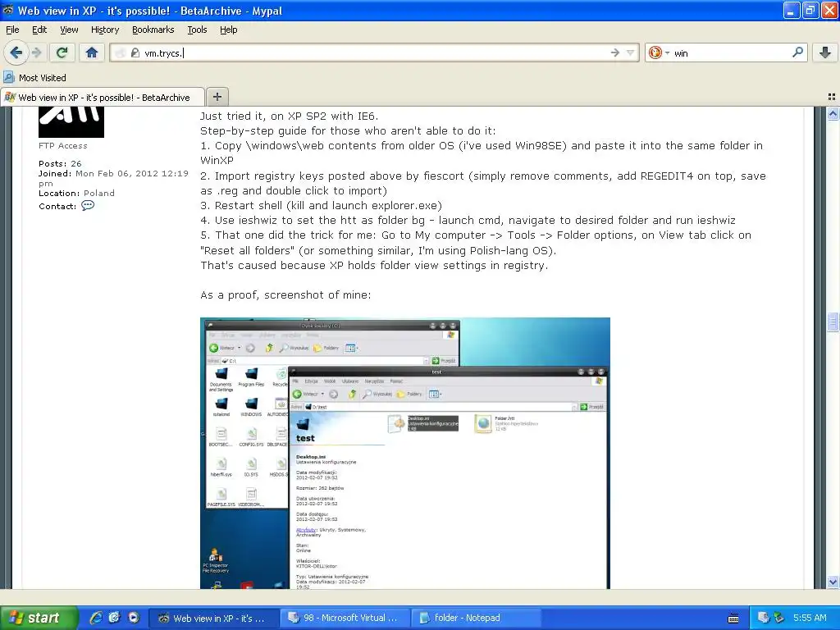840x630 pixels.
Task: Switch to folder - Notepad window
Action: coord(476,618)
